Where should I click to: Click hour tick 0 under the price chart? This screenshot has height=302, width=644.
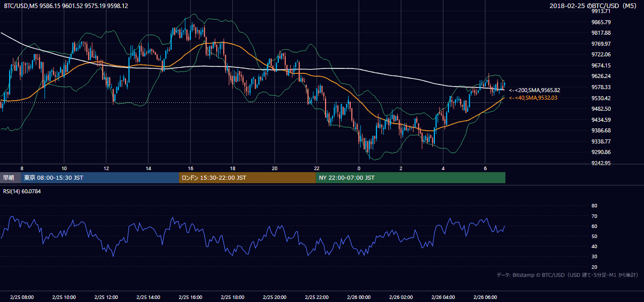(359, 168)
